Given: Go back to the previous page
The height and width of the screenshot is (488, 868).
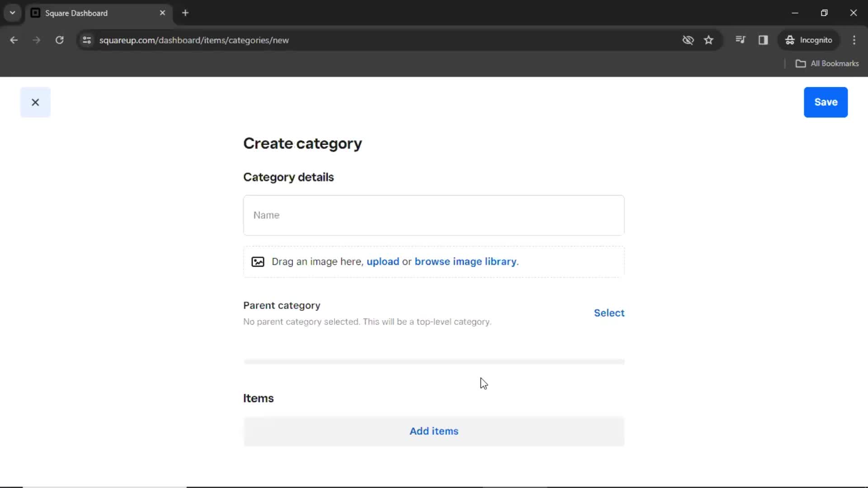Looking at the screenshot, I should coord(14,40).
